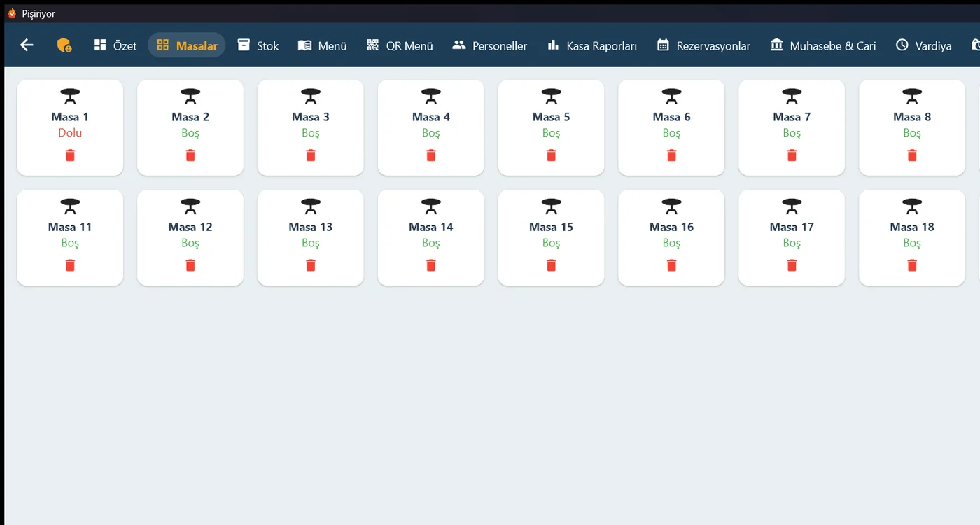This screenshot has height=525, width=980.
Task: Delete Masa 5 with the trash icon
Action: click(552, 155)
